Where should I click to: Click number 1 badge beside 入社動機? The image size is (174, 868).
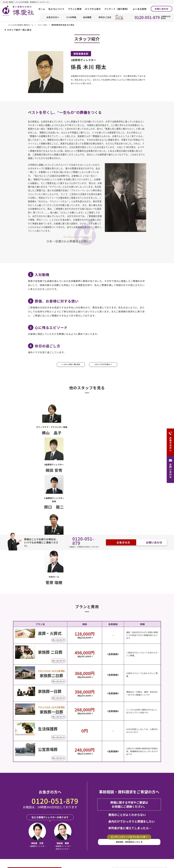pos(30,275)
